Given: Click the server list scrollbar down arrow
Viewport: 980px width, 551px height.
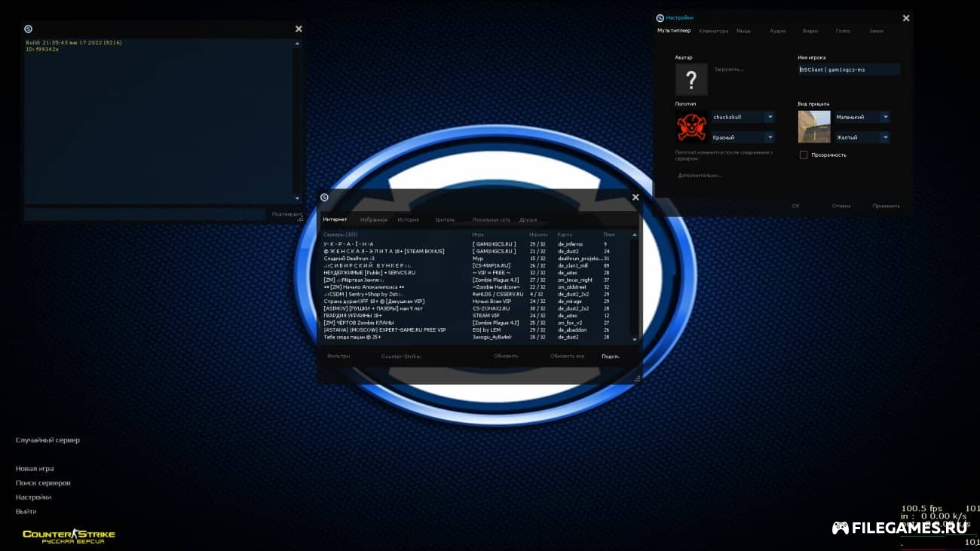Looking at the screenshot, I should click(x=634, y=340).
